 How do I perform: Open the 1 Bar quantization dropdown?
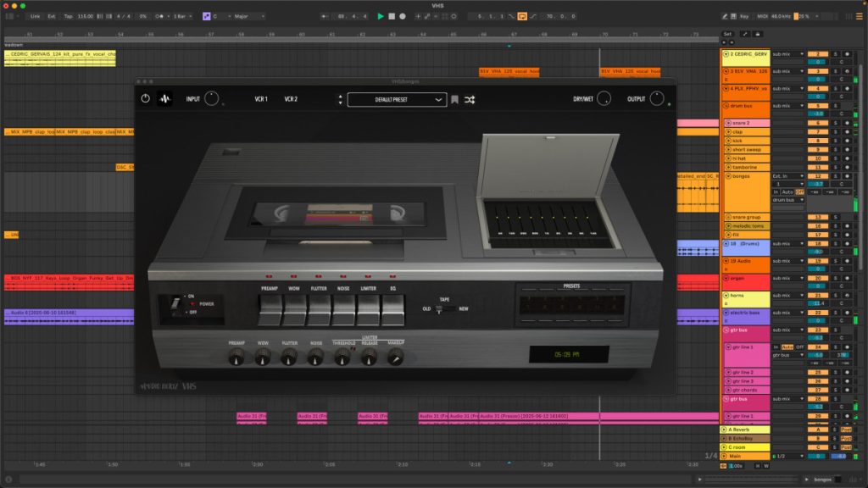(x=182, y=17)
